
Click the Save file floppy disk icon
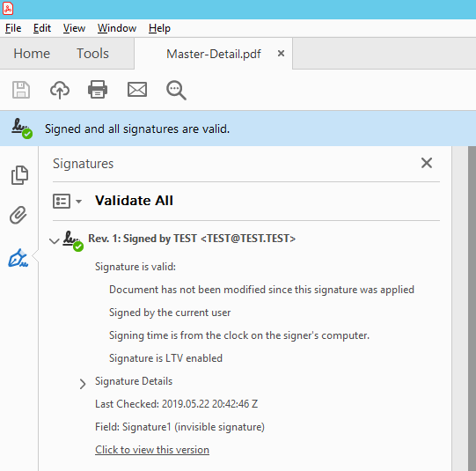tap(21, 90)
